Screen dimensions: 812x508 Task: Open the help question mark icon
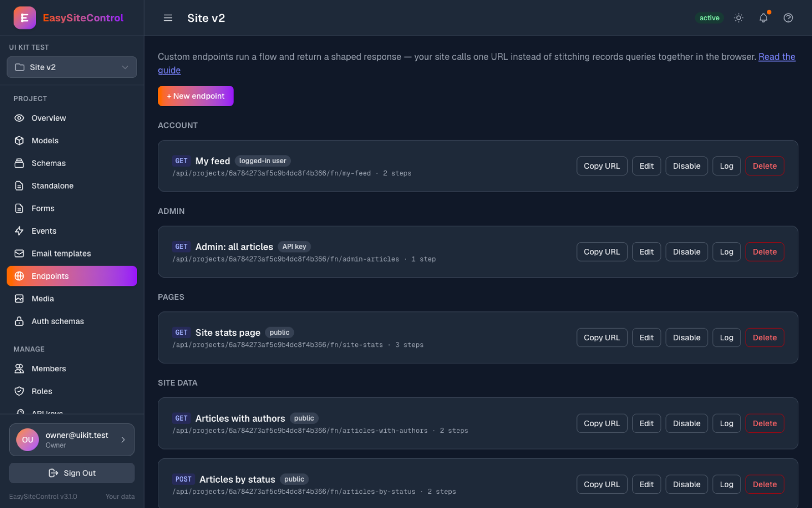pyautogui.click(x=788, y=18)
